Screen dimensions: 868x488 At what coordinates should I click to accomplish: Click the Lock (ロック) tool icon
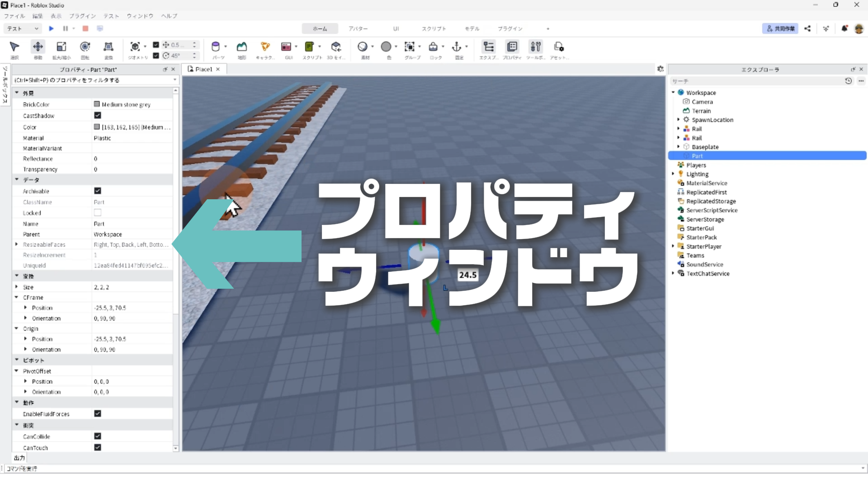(433, 47)
